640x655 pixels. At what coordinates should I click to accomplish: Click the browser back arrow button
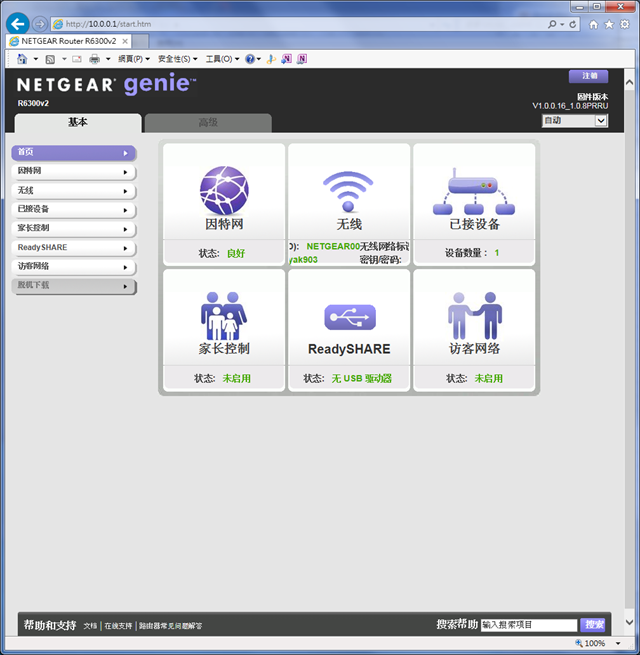(18, 24)
